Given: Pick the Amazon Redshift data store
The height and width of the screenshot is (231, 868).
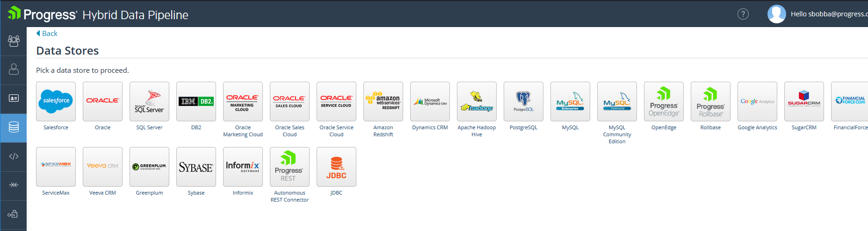Looking at the screenshot, I should coord(383,101).
